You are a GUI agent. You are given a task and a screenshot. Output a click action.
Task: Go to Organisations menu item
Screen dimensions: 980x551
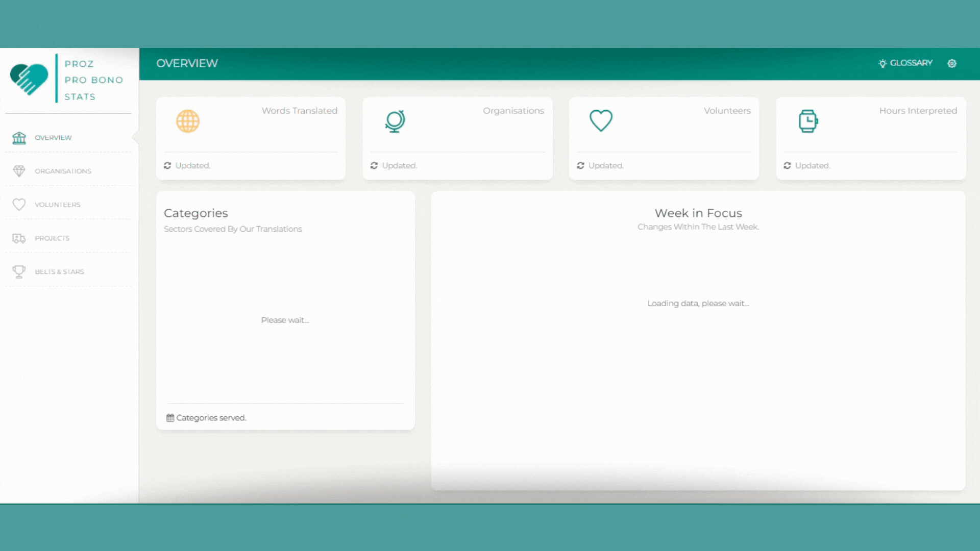(63, 171)
